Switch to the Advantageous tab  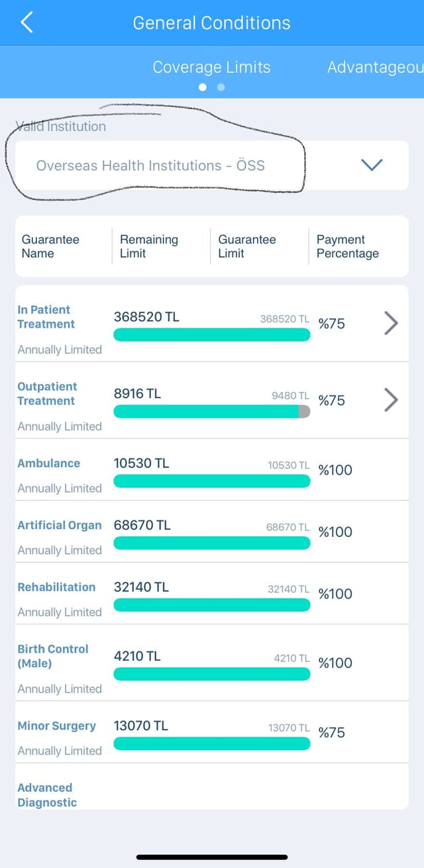pos(375,68)
